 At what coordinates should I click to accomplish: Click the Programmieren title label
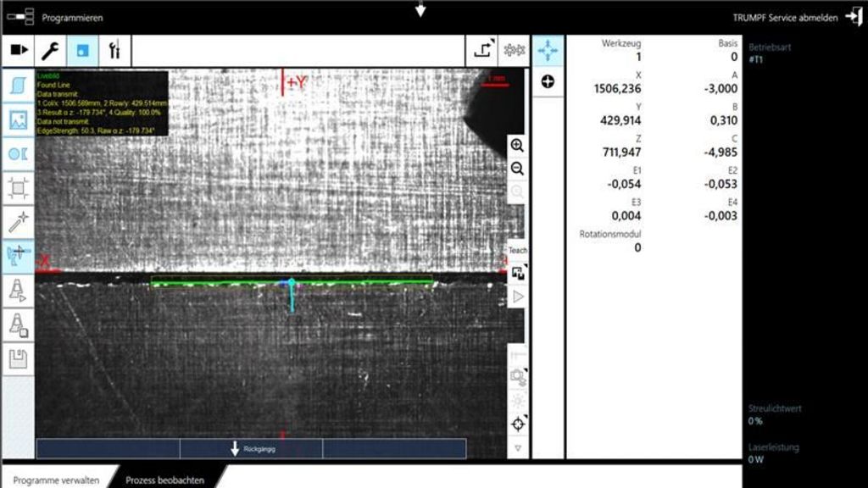point(73,18)
